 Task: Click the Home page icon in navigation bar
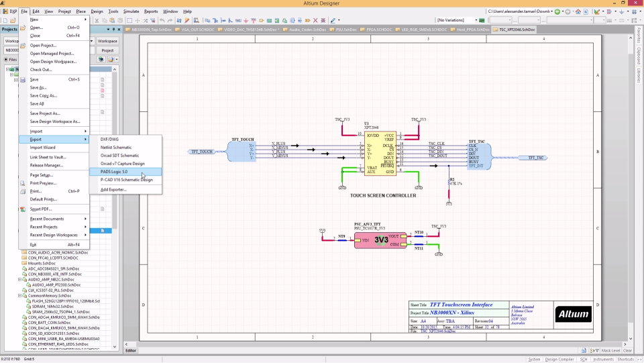[578, 11]
